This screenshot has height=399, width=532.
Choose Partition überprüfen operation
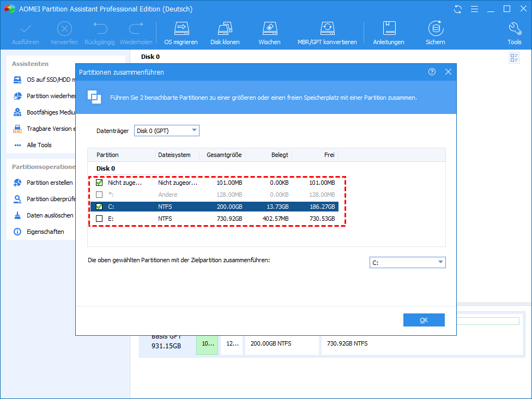(x=44, y=199)
